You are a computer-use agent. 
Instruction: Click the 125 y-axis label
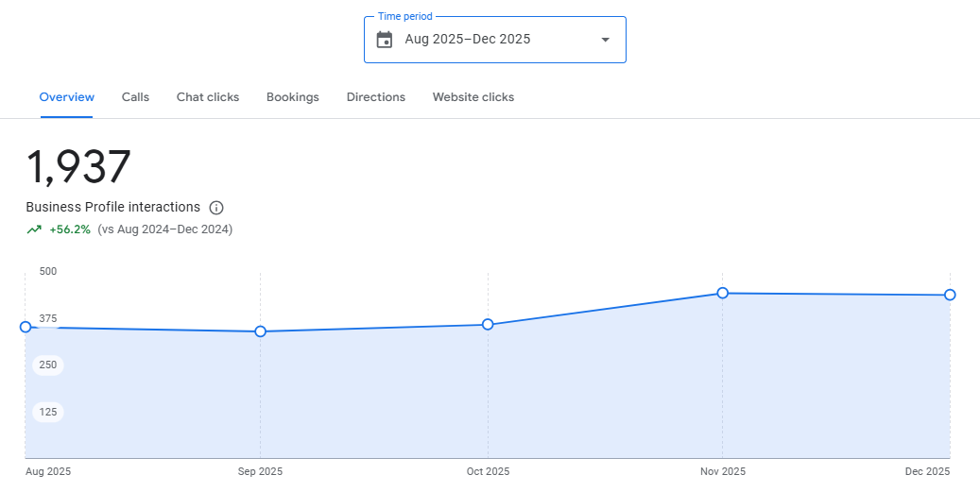[x=48, y=412]
